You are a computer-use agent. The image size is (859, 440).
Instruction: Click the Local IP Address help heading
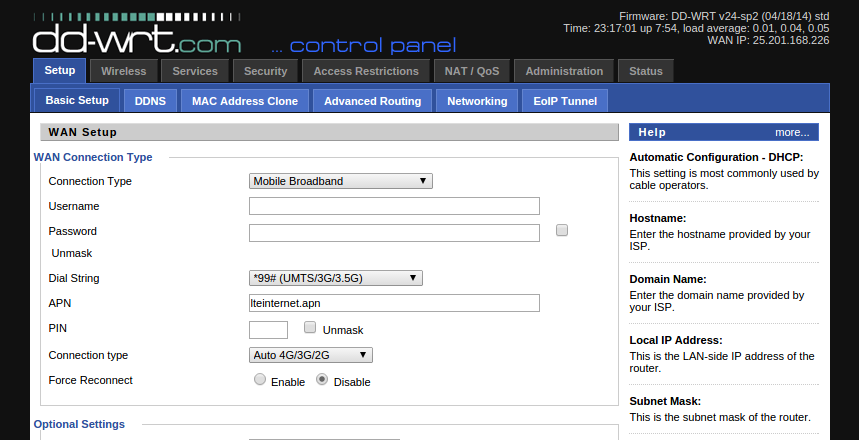pos(676,340)
